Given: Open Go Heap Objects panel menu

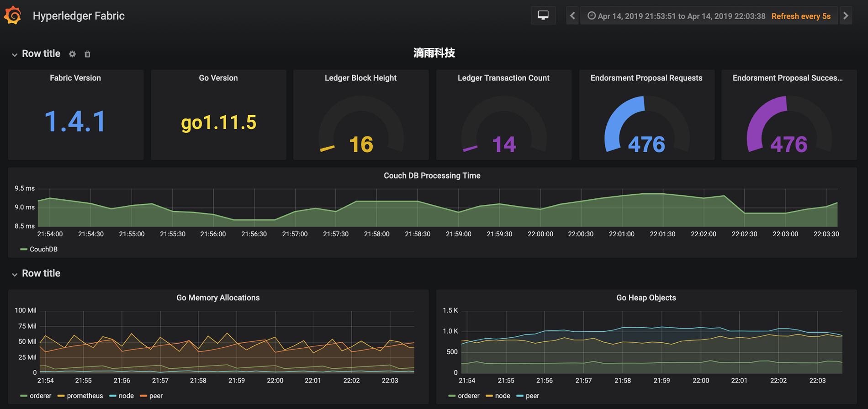Looking at the screenshot, I should click(x=646, y=298).
